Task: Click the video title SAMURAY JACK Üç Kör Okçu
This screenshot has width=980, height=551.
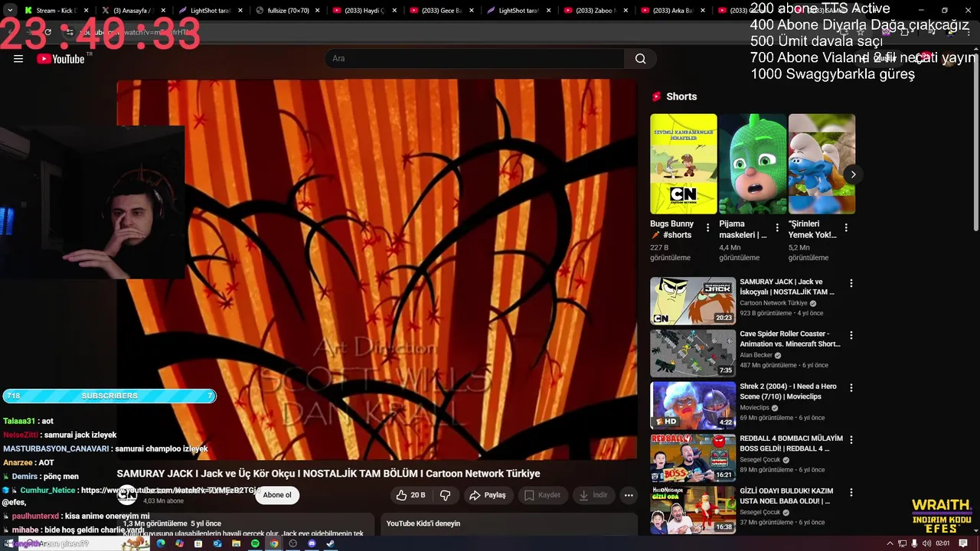Action: click(x=328, y=474)
